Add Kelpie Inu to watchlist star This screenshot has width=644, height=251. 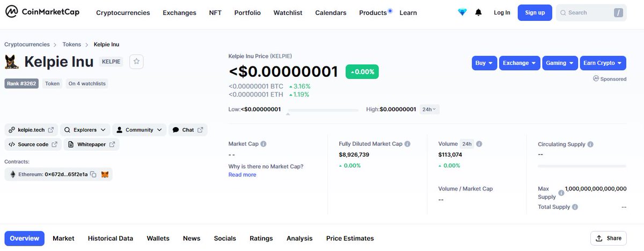point(136,62)
